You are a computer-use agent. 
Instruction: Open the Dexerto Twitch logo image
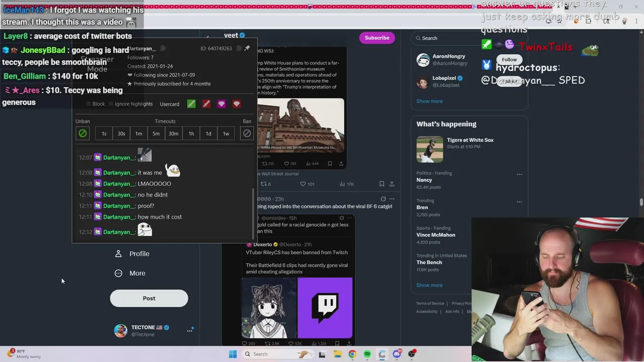[x=325, y=308]
